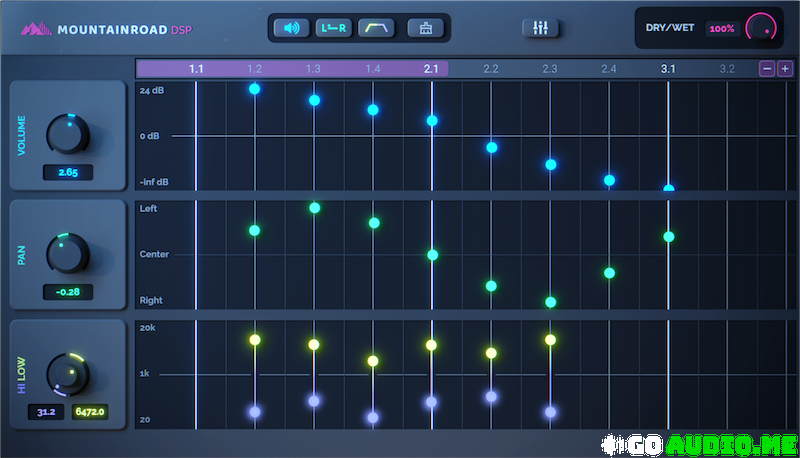
Task: Select step 3.1 in the timeline header
Action: [x=668, y=69]
